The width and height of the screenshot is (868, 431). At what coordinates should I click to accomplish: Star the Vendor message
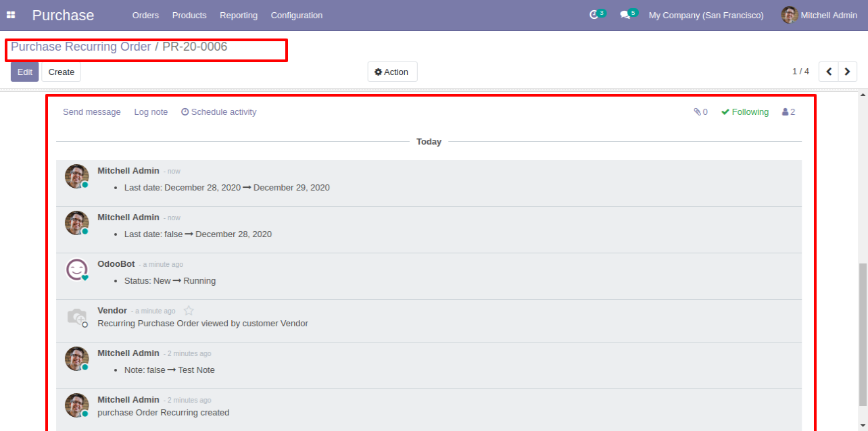(189, 311)
